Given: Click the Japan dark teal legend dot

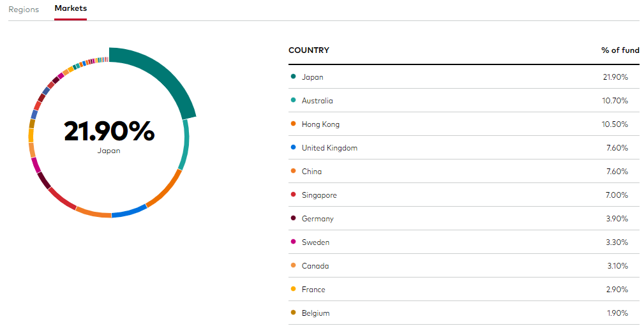Looking at the screenshot, I should pyautogui.click(x=293, y=77).
